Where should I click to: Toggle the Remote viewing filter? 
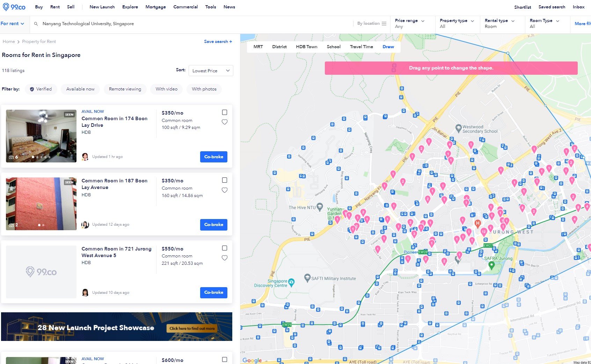(x=125, y=89)
